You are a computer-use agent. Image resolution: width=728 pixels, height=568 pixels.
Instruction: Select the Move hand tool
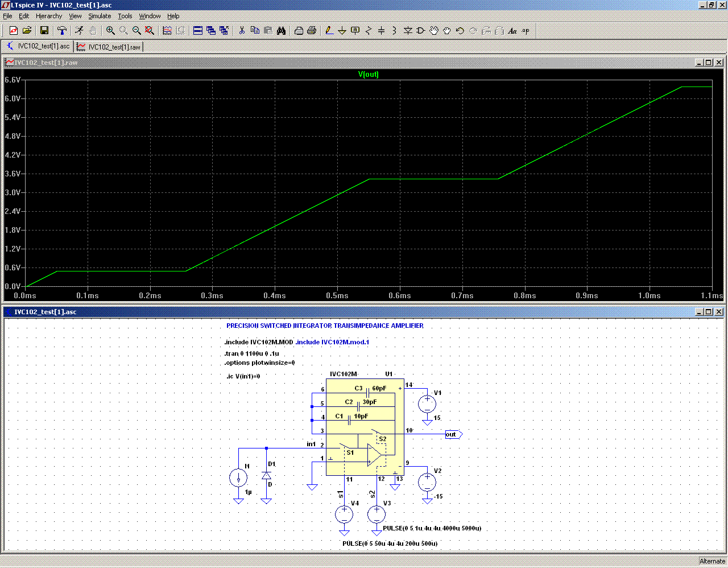coord(434,31)
